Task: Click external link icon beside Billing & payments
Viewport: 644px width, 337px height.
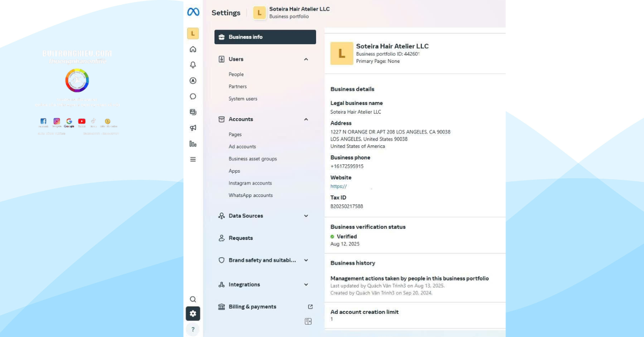Action: 310,307
